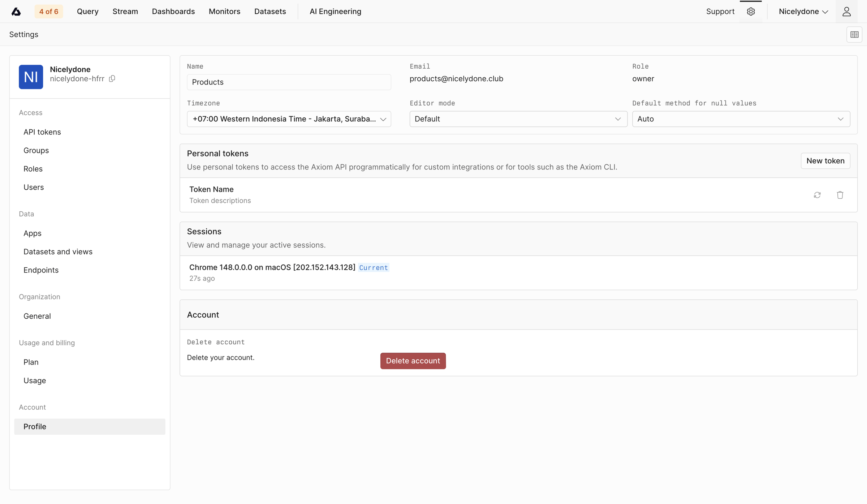This screenshot has height=504, width=867.
Task: Regenerate the Token Name token
Action: click(817, 195)
